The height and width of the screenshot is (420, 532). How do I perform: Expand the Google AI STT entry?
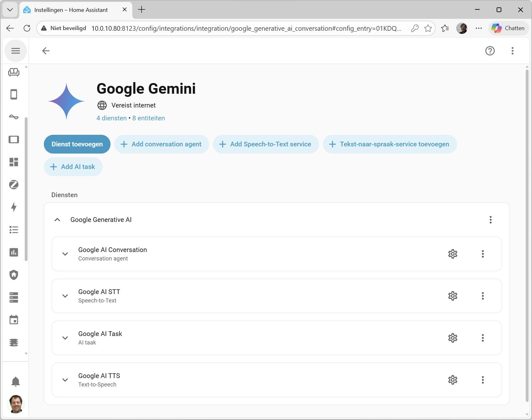pyautogui.click(x=65, y=296)
